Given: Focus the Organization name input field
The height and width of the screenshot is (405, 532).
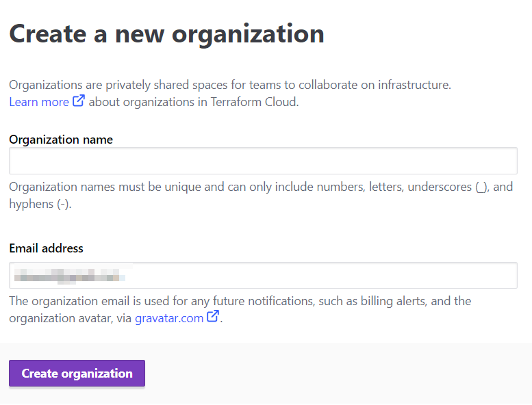Looking at the screenshot, I should [263, 161].
